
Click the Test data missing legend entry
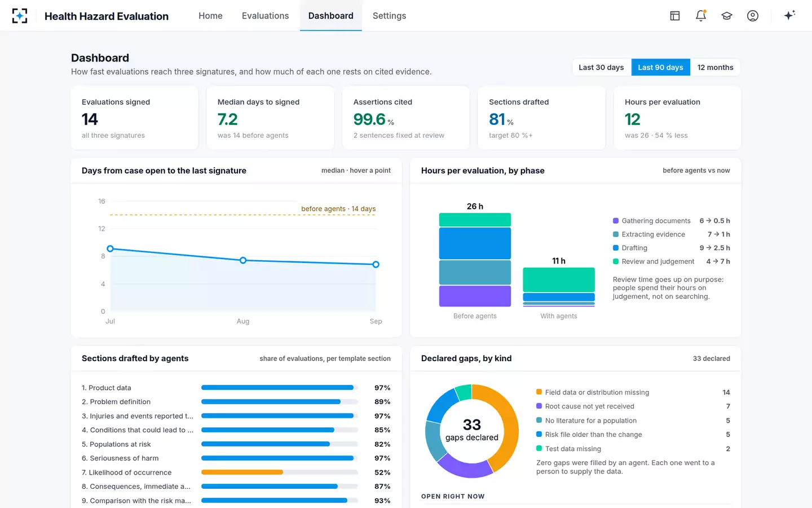(633, 449)
